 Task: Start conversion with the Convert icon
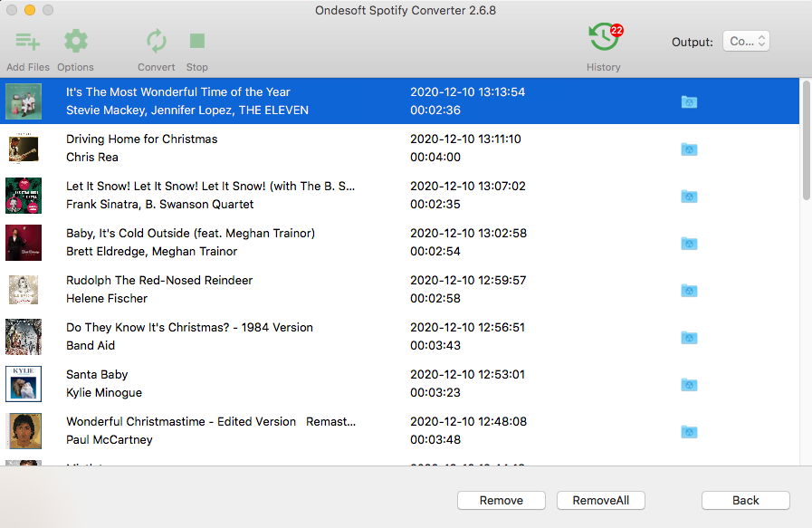[x=156, y=41]
